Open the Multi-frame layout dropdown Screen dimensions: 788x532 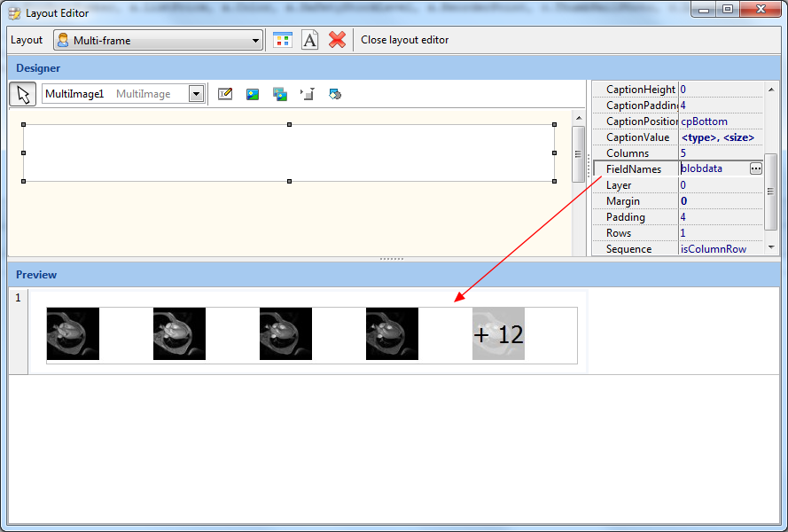[x=159, y=40]
